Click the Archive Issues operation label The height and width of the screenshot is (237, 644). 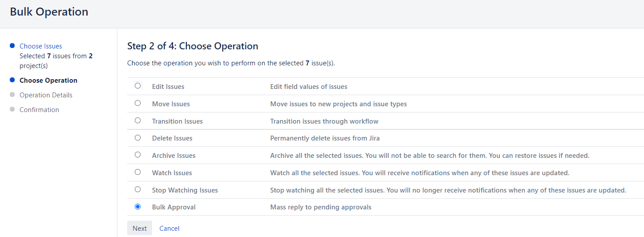pyautogui.click(x=173, y=156)
